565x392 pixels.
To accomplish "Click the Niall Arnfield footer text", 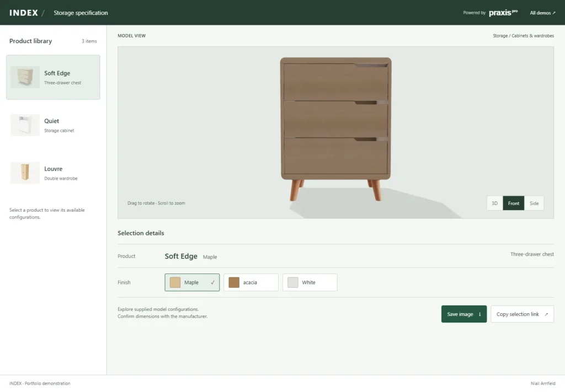I will [x=543, y=383].
